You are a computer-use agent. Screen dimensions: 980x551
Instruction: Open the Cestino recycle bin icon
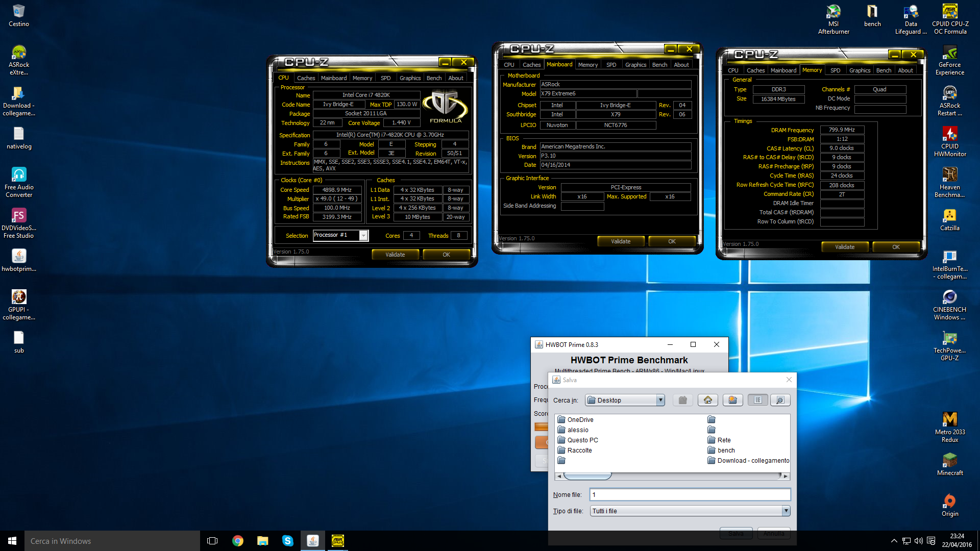[19, 15]
